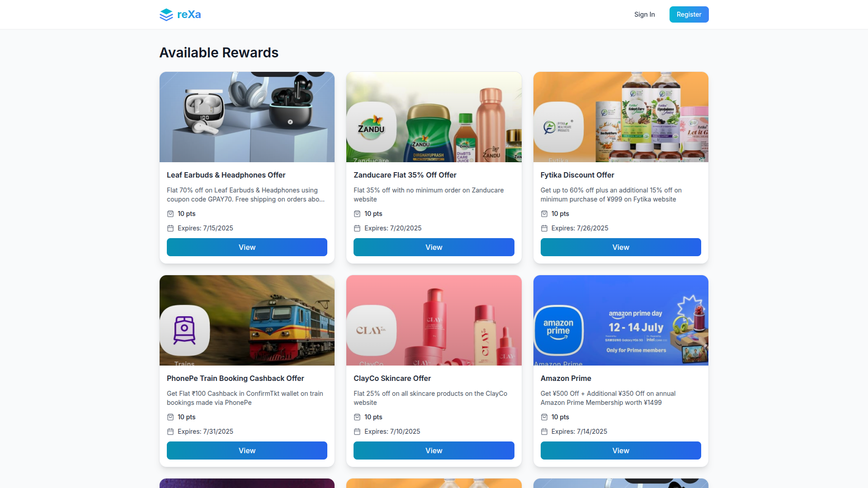Click ConfirmTkt wallet cashback description
Viewport: 868px width, 488px height.
coord(245,398)
